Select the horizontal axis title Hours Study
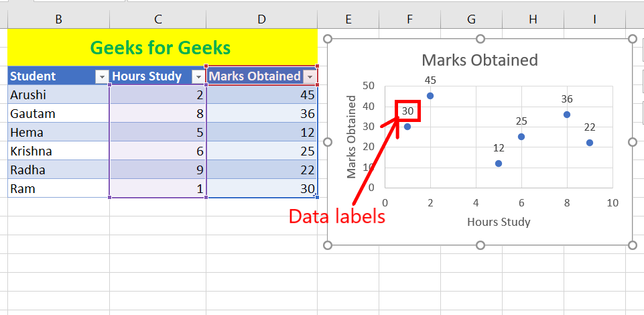The height and width of the screenshot is (315, 644). pos(499,223)
